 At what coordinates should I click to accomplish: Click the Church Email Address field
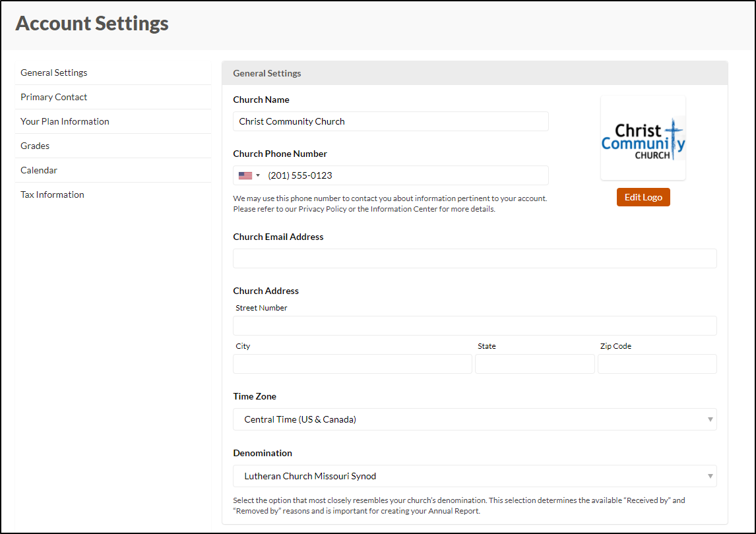pos(475,258)
